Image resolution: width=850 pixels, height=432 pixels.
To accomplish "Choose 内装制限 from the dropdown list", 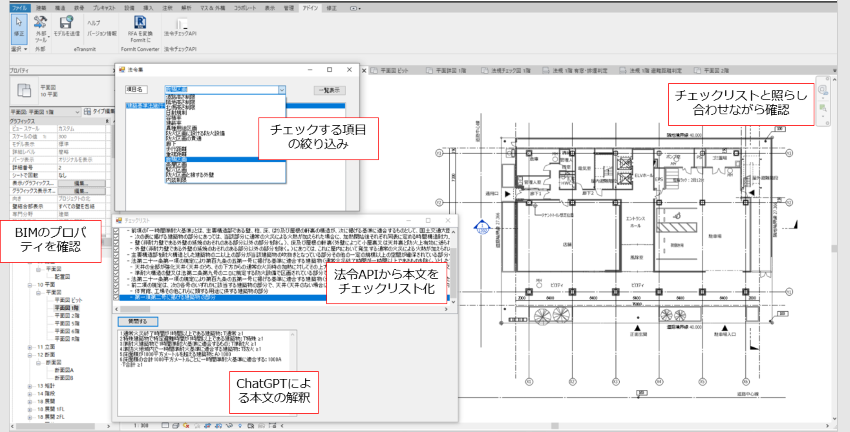I will (174, 179).
